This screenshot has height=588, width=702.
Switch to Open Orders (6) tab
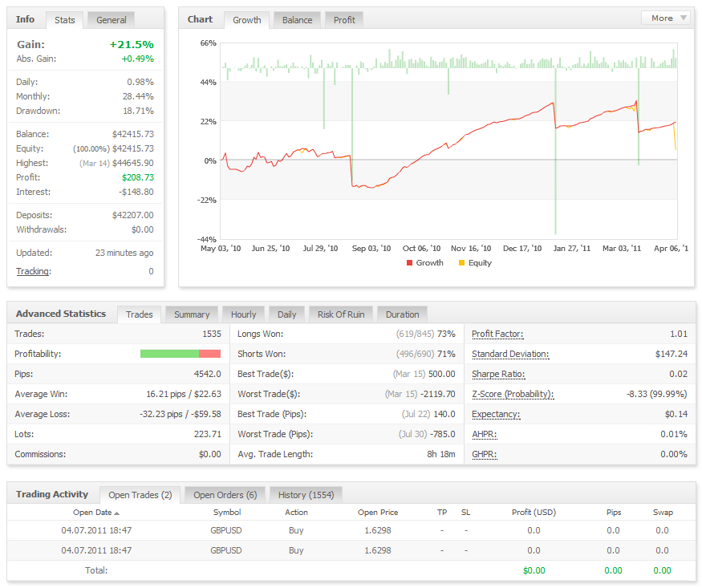[225, 495]
